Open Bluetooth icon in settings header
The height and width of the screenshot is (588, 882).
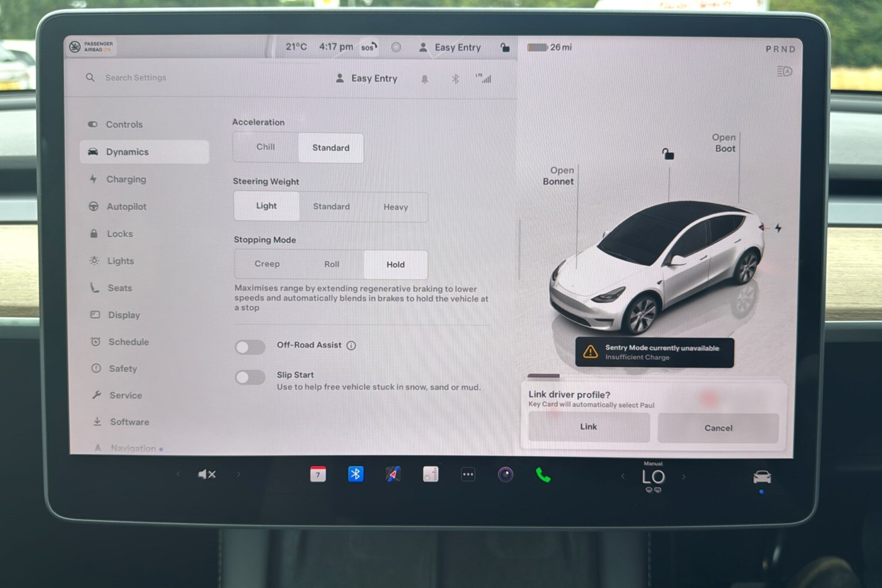[x=455, y=79]
